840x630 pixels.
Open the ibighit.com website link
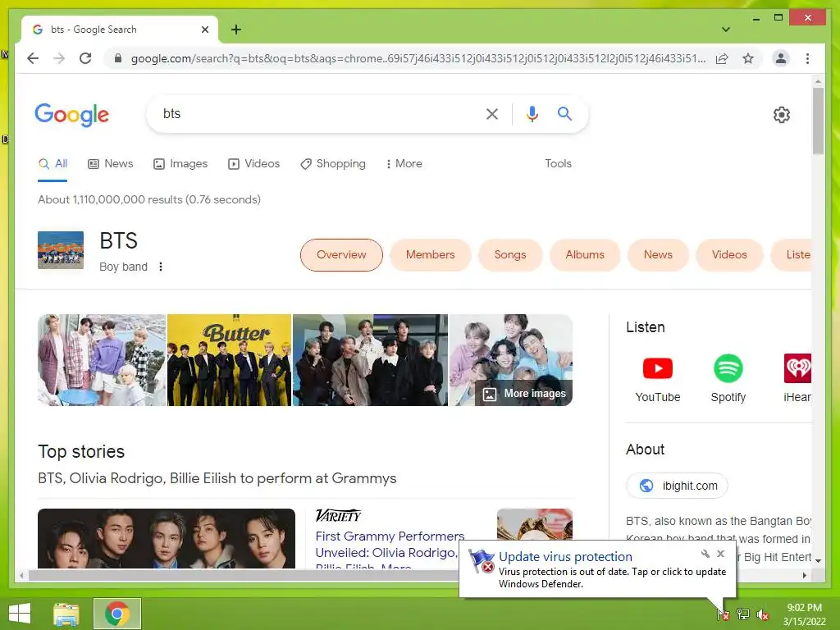677,486
